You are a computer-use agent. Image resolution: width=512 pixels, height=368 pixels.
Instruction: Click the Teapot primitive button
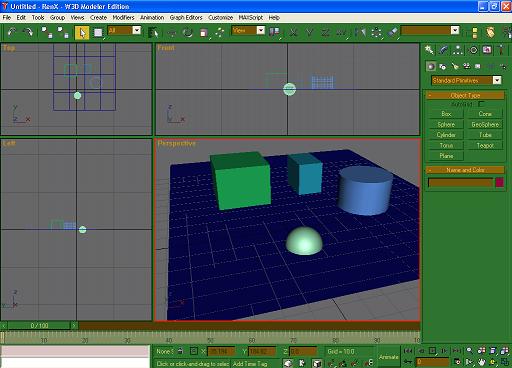[x=485, y=145]
